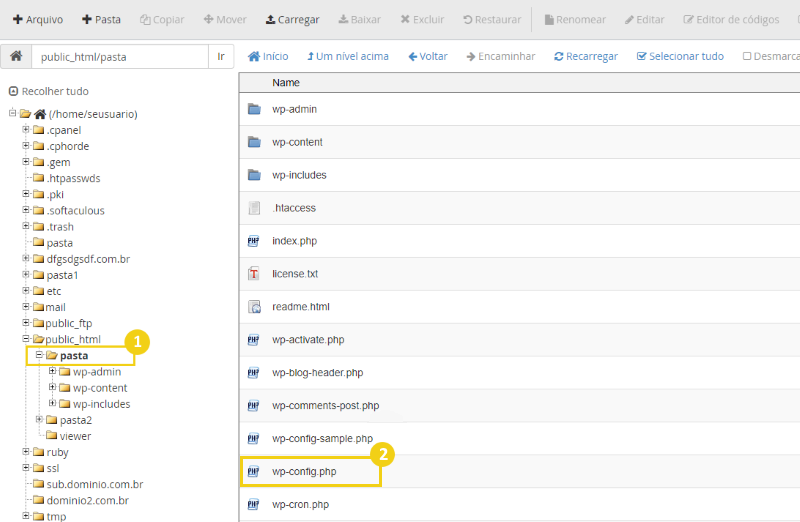Click the Encaminhar forward link
This screenshot has width=800, height=522.
click(501, 56)
